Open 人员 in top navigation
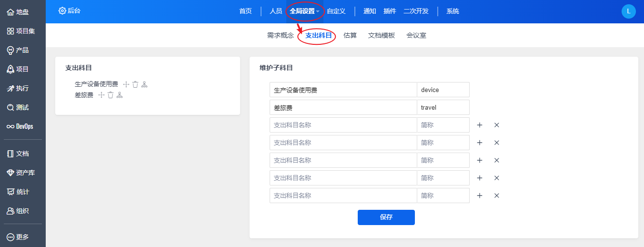 pyautogui.click(x=276, y=11)
